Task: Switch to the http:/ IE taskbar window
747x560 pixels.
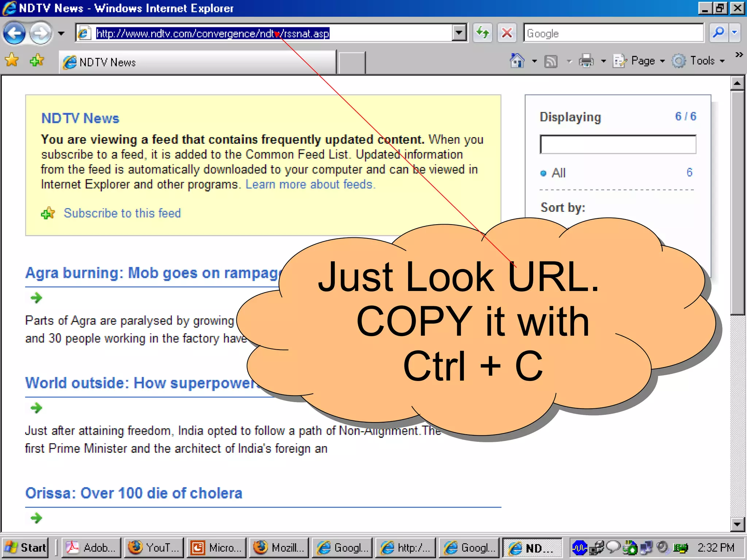Action: click(x=405, y=548)
